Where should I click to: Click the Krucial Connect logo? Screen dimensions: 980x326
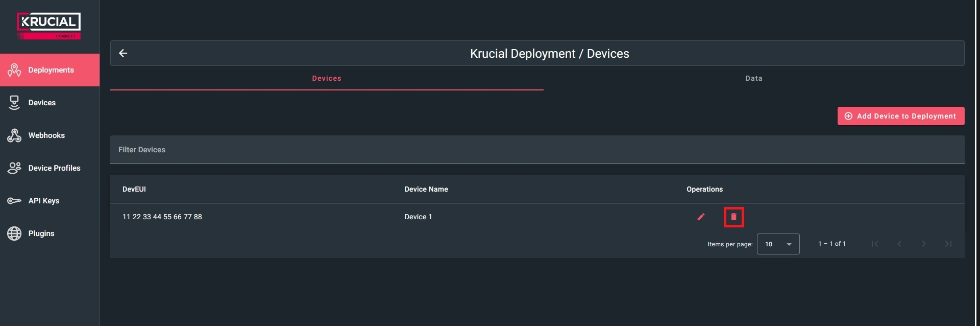49,26
